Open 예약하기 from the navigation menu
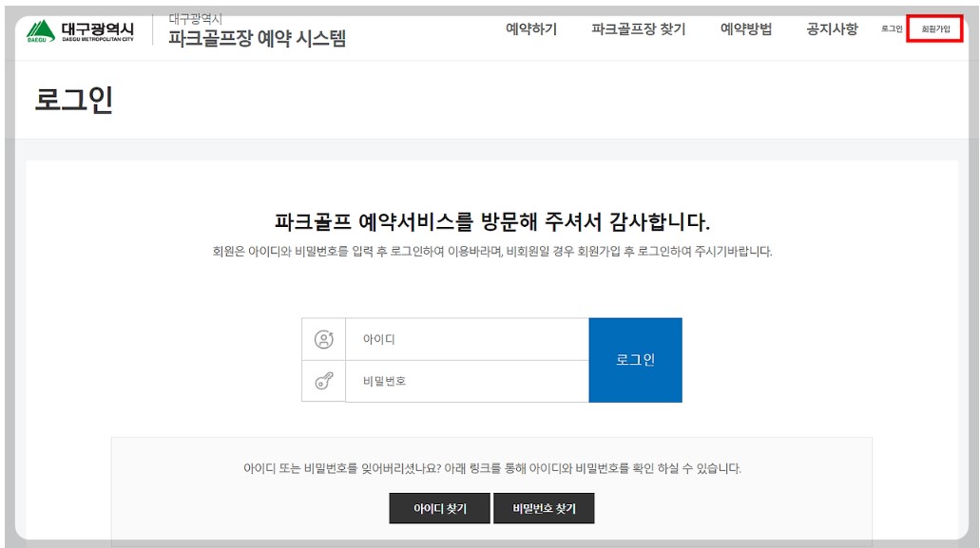This screenshot has width=980, height=548. 531,29
